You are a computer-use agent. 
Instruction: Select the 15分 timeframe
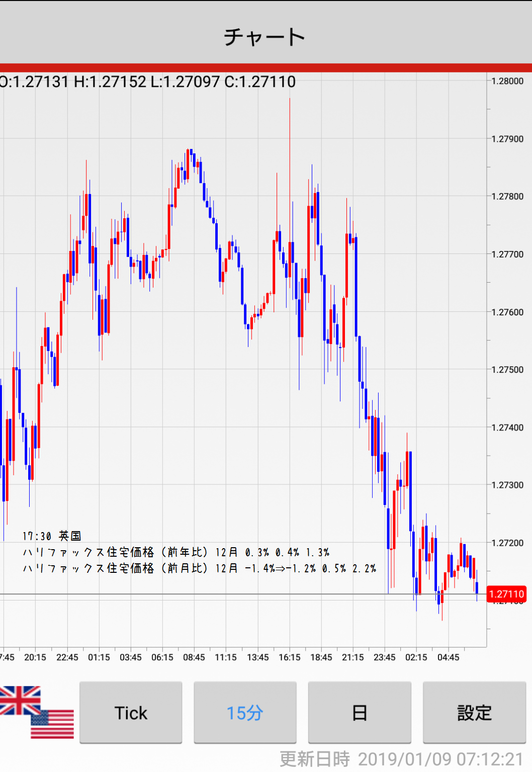tap(245, 713)
